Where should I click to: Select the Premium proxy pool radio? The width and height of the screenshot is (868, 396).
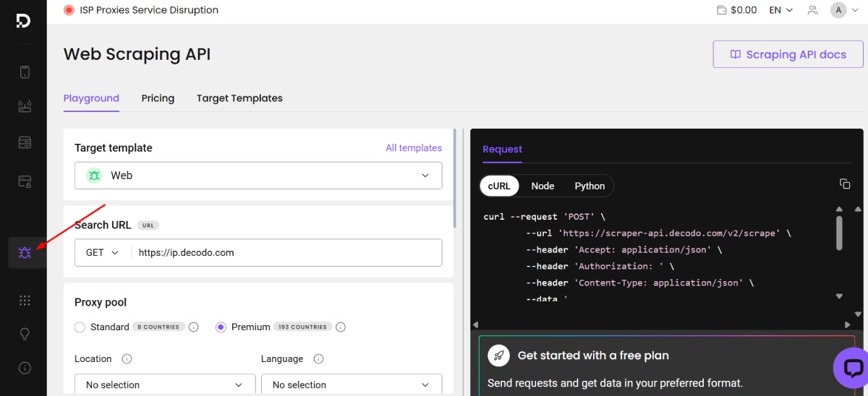[x=221, y=327]
